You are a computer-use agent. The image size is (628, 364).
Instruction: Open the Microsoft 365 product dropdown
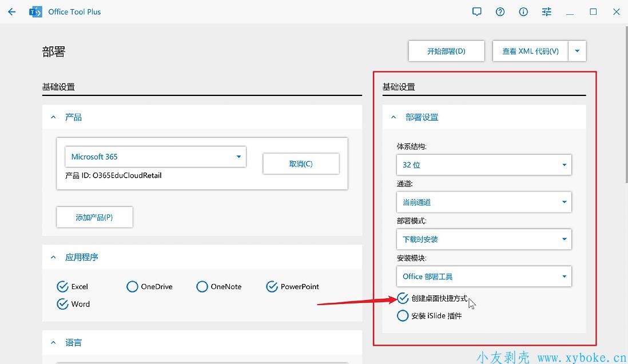(156, 157)
